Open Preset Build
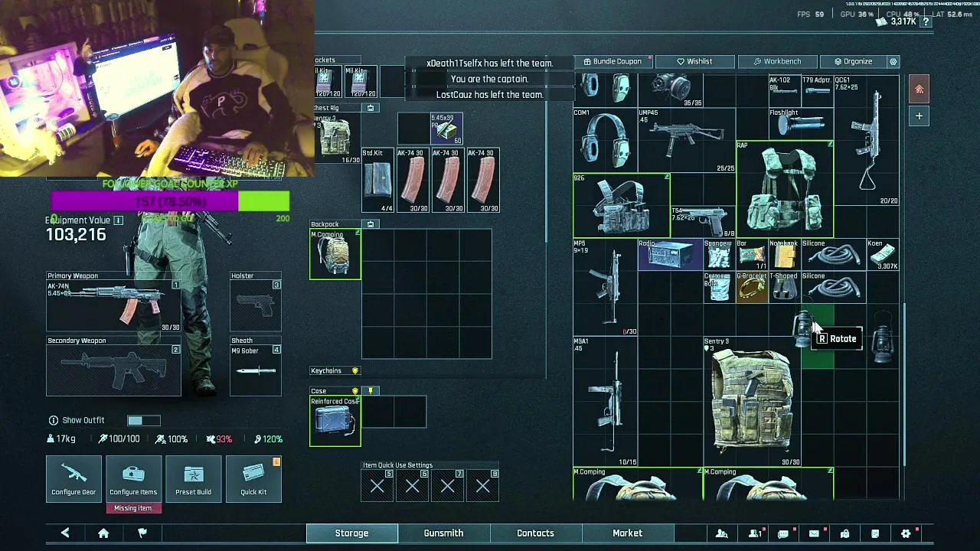 (193, 479)
